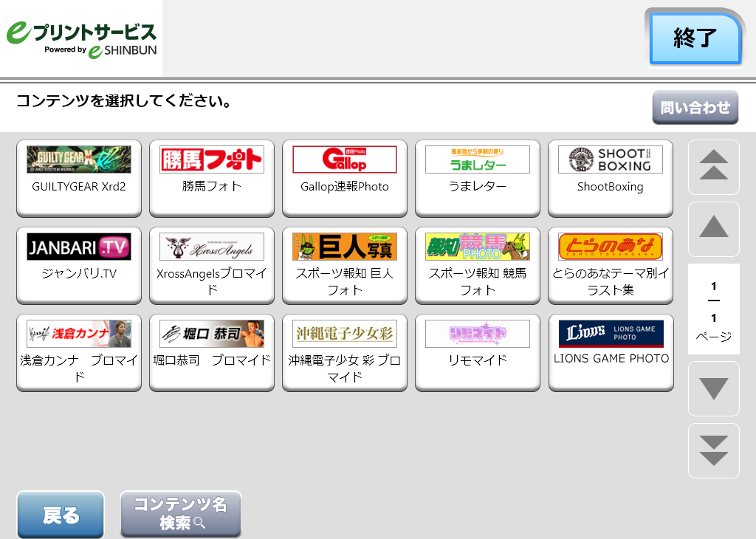This screenshot has height=539, width=756.
Task: Open コンテンツ名検索 content name search
Action: (x=181, y=513)
